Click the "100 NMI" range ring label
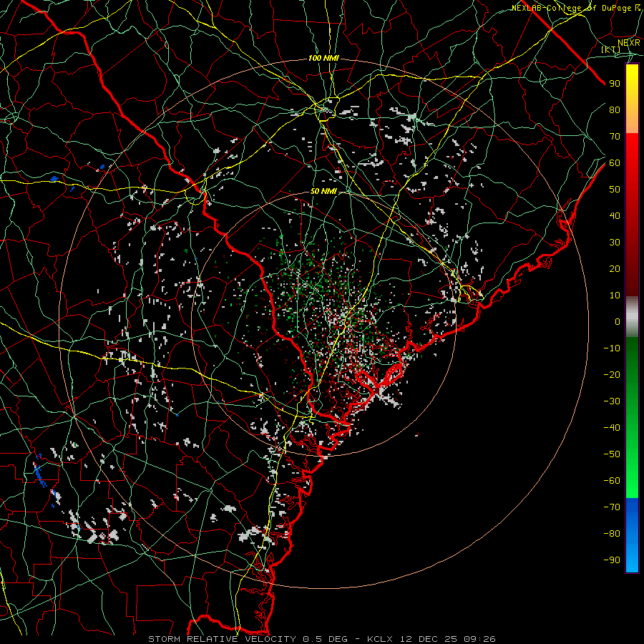Viewport: 644px width, 644px height. [x=323, y=59]
